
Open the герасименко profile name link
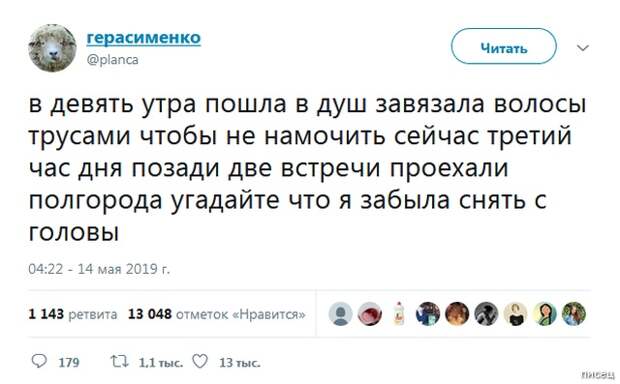coord(144,38)
